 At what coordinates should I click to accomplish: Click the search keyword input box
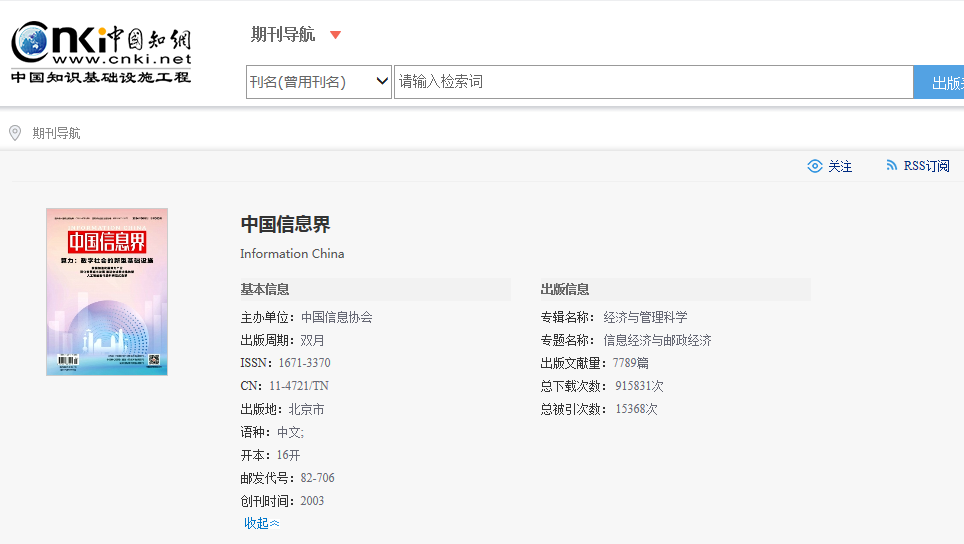(652, 82)
